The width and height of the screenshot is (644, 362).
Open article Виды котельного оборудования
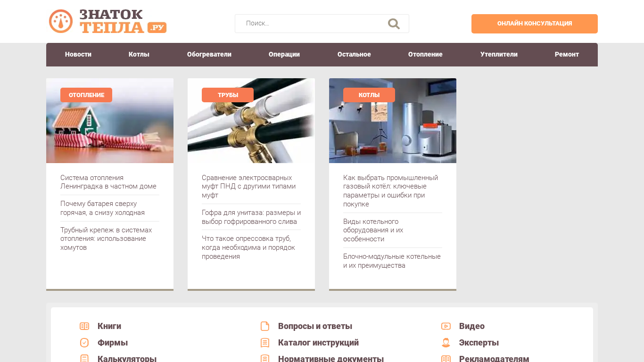click(x=373, y=230)
